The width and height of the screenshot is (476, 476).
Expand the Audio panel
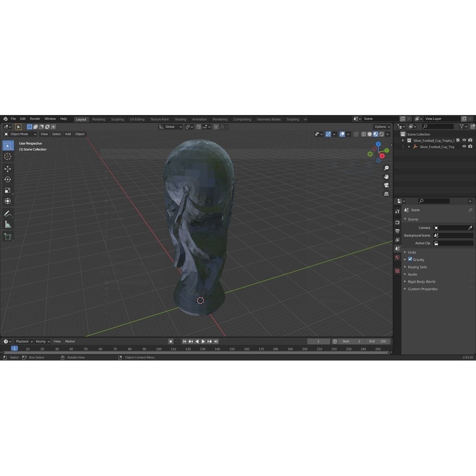[x=412, y=275]
